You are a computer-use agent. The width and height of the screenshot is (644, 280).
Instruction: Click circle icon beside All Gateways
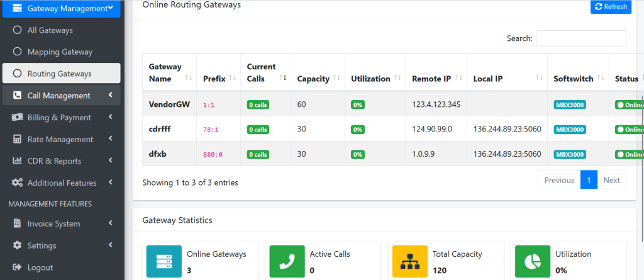[17, 30]
